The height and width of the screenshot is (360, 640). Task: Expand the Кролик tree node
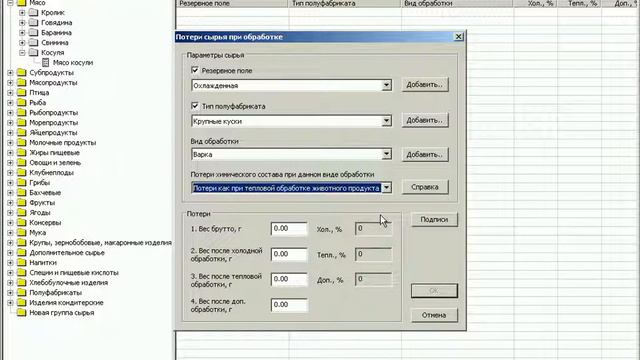[22, 13]
